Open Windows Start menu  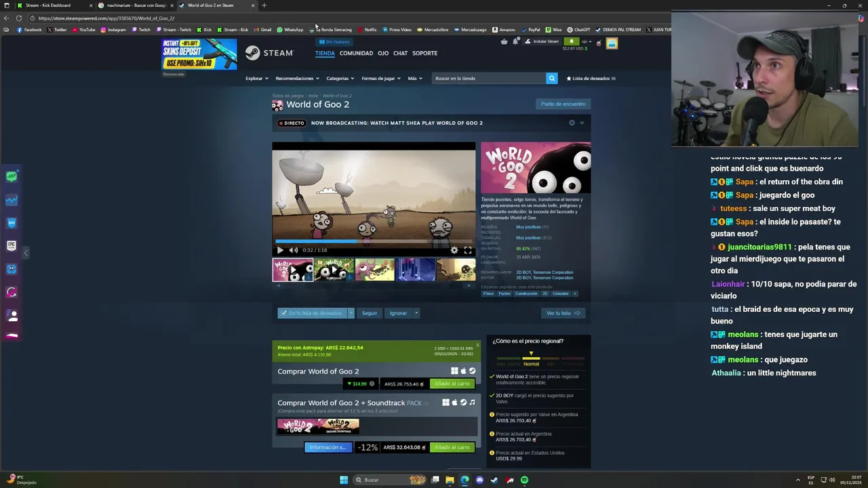(344, 480)
